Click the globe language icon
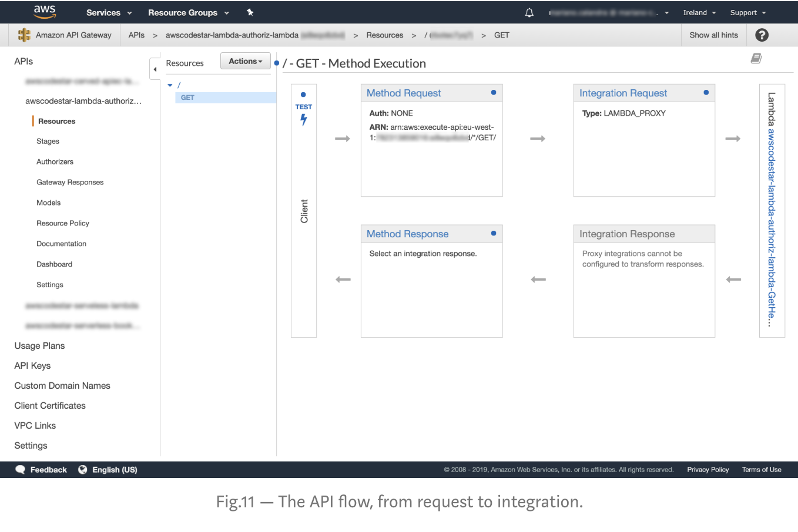 [83, 470]
